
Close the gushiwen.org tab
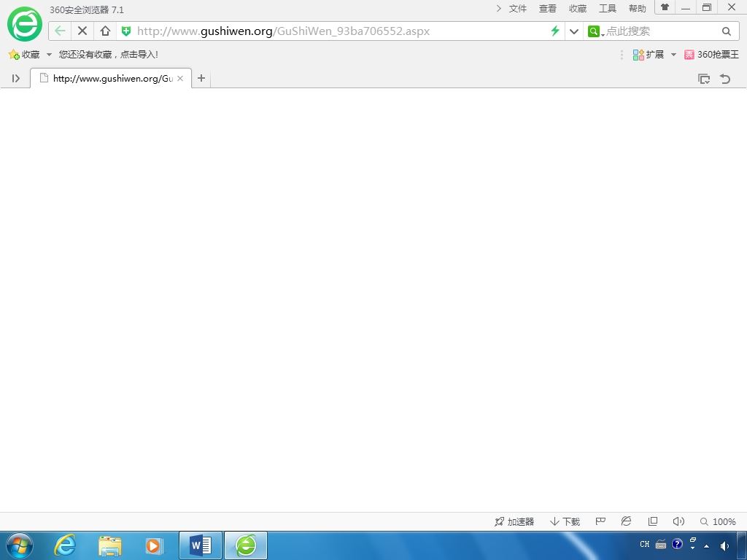coord(180,79)
